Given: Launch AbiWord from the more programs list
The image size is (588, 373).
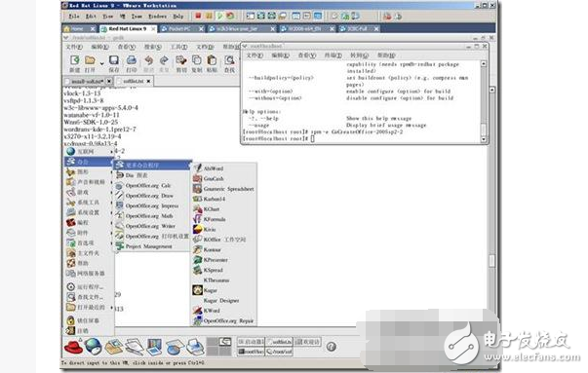Looking at the screenshot, I should pos(224,168).
